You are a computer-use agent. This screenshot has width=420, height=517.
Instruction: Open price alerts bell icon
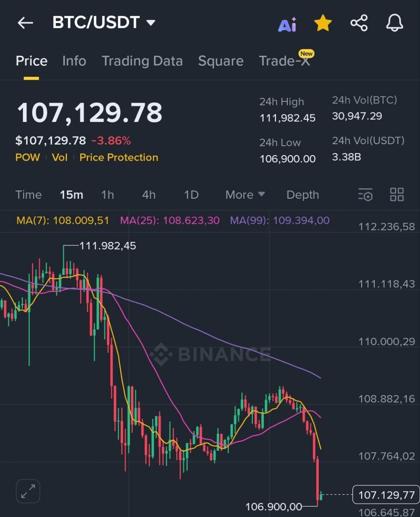pyautogui.click(x=394, y=23)
